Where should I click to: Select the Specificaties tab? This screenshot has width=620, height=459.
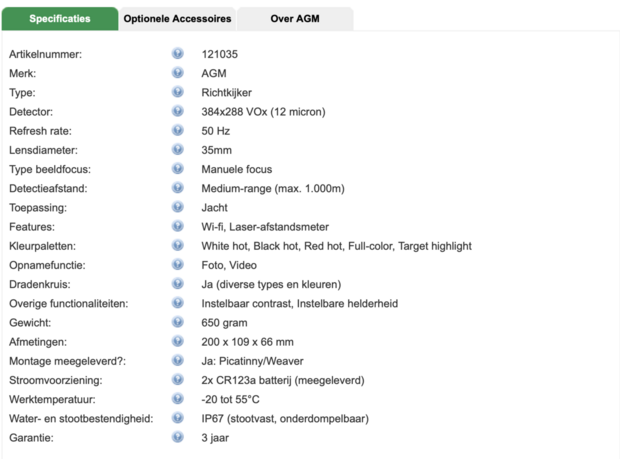(x=59, y=19)
